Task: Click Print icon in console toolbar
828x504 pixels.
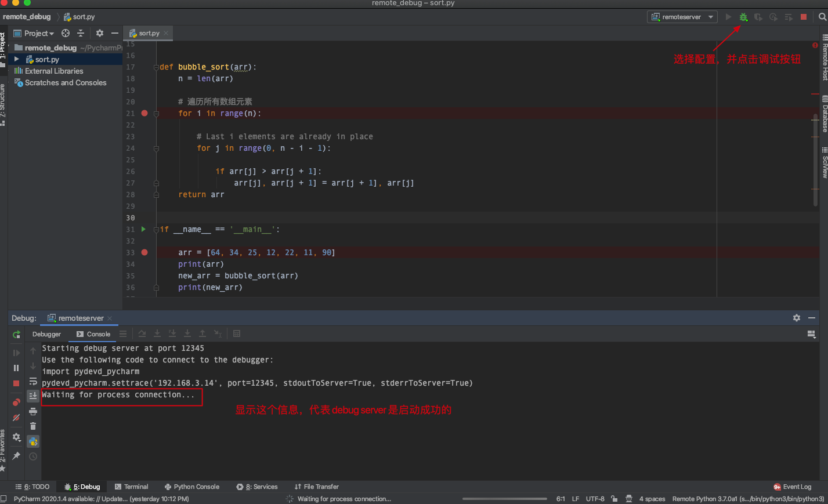Action: pyautogui.click(x=33, y=411)
